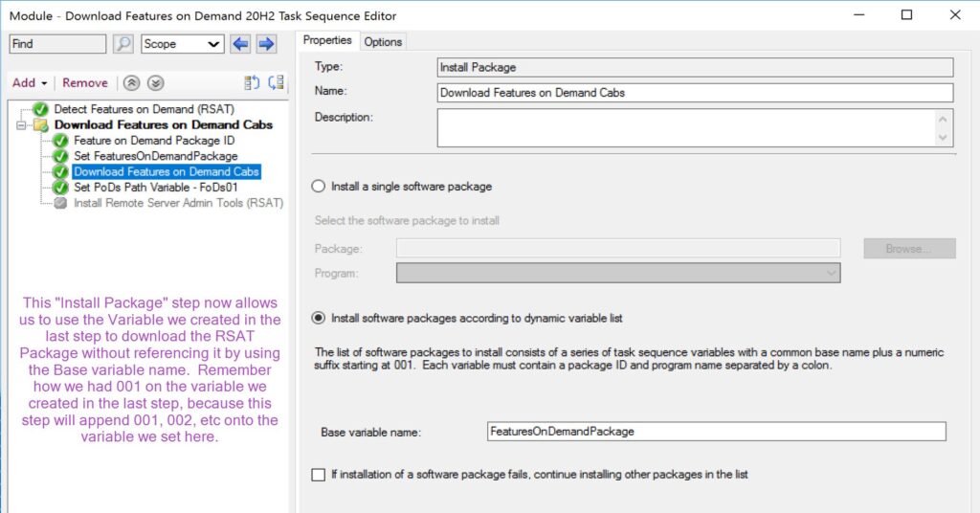The image size is (980, 513).
Task: Click the move step down double-chevron icon
Action: pos(155,83)
